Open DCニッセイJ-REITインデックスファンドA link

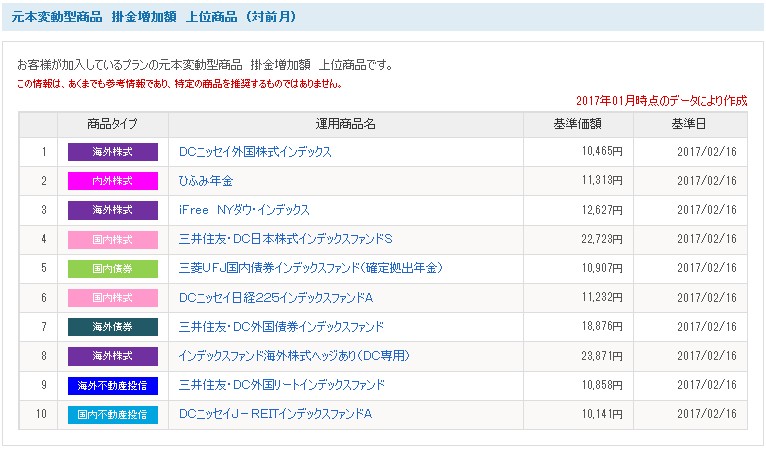276,414
